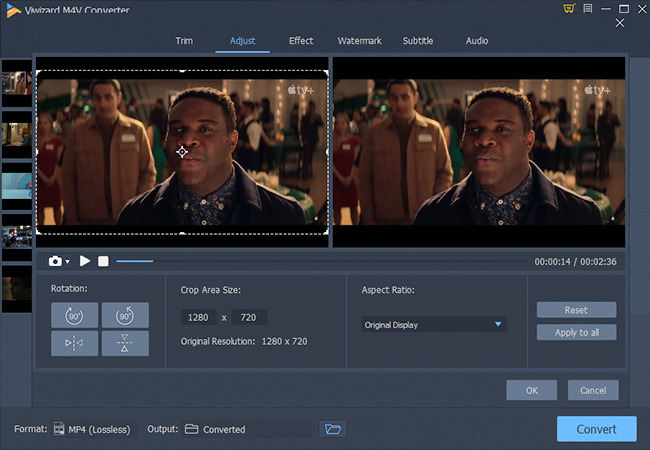Click Apply to all
This screenshot has width=650, height=450.
(576, 332)
